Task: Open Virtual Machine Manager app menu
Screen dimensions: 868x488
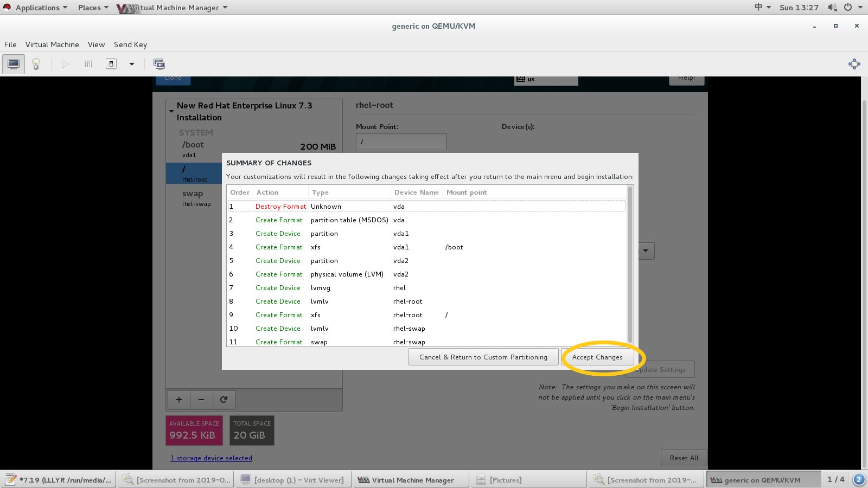Action: (173, 8)
